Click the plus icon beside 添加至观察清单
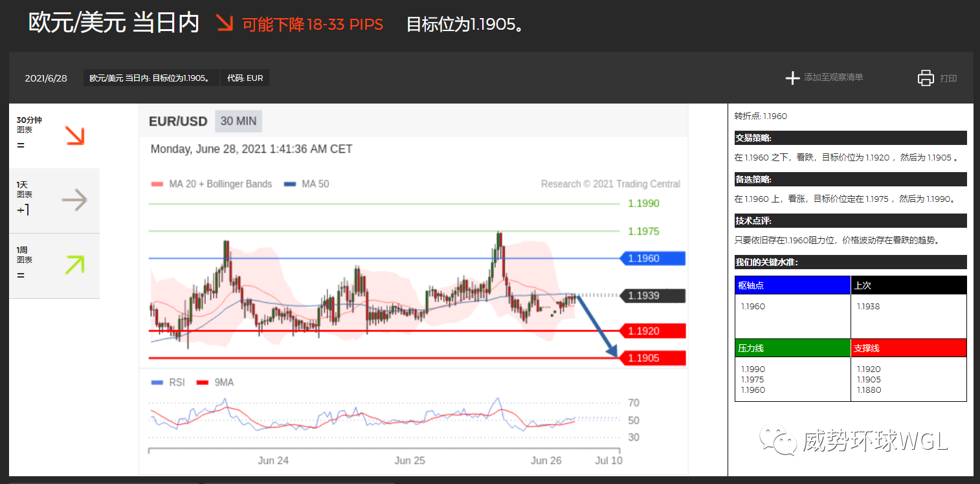980x484 pixels. (x=792, y=78)
